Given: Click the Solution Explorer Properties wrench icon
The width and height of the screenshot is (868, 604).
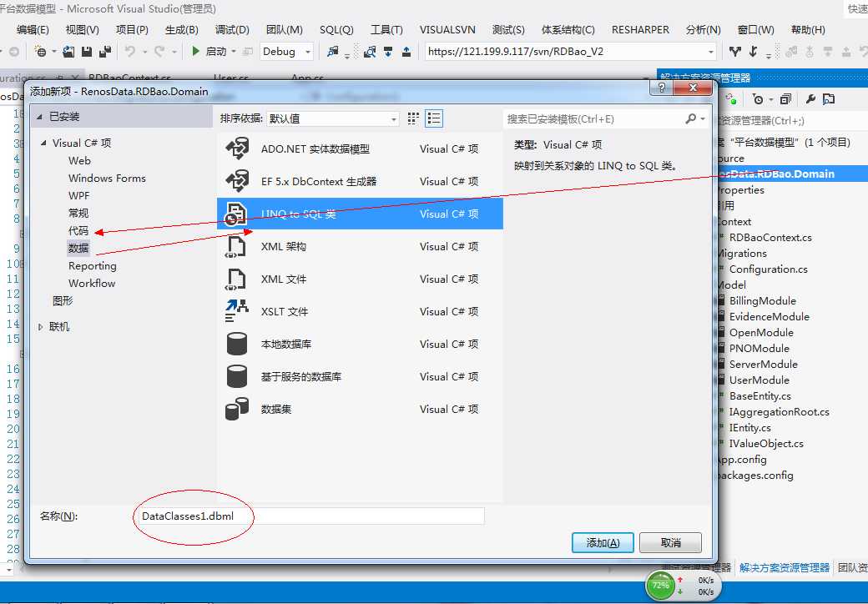Looking at the screenshot, I should coord(810,99).
